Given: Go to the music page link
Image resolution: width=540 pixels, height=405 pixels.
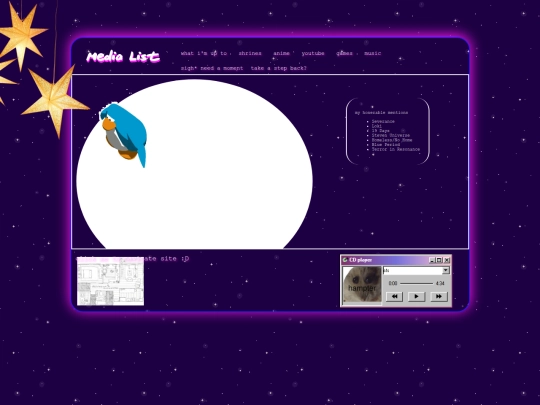Looking at the screenshot, I should [x=373, y=53].
